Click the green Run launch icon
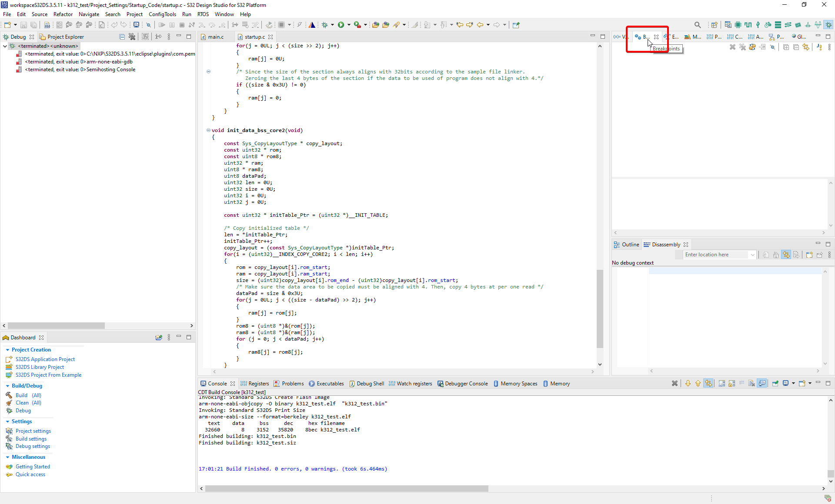Viewport: 835px width, 504px height. click(x=341, y=25)
